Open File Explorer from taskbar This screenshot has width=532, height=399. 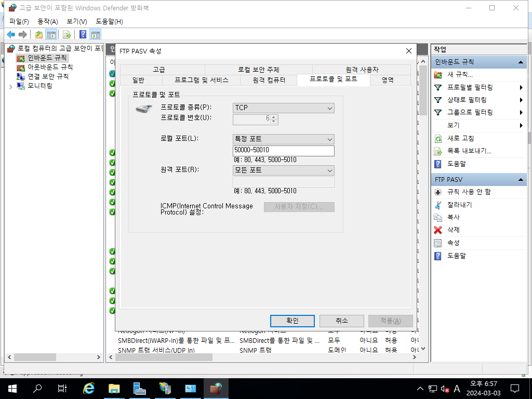click(x=114, y=389)
